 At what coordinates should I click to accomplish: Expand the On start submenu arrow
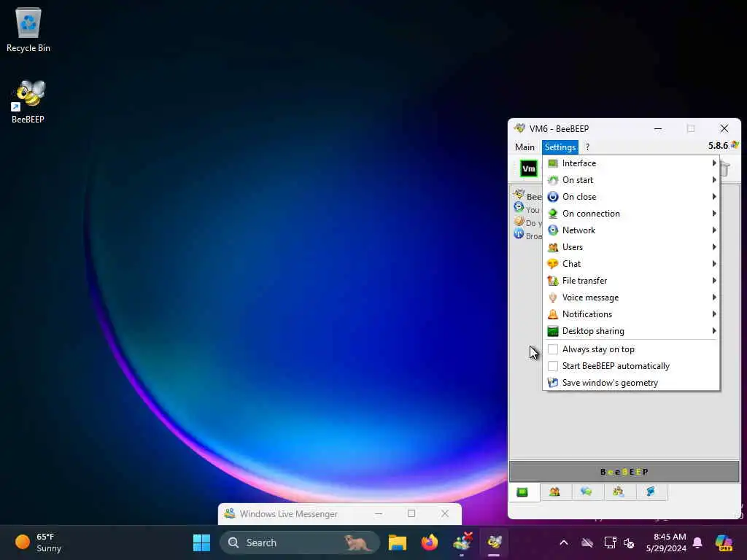click(x=713, y=180)
